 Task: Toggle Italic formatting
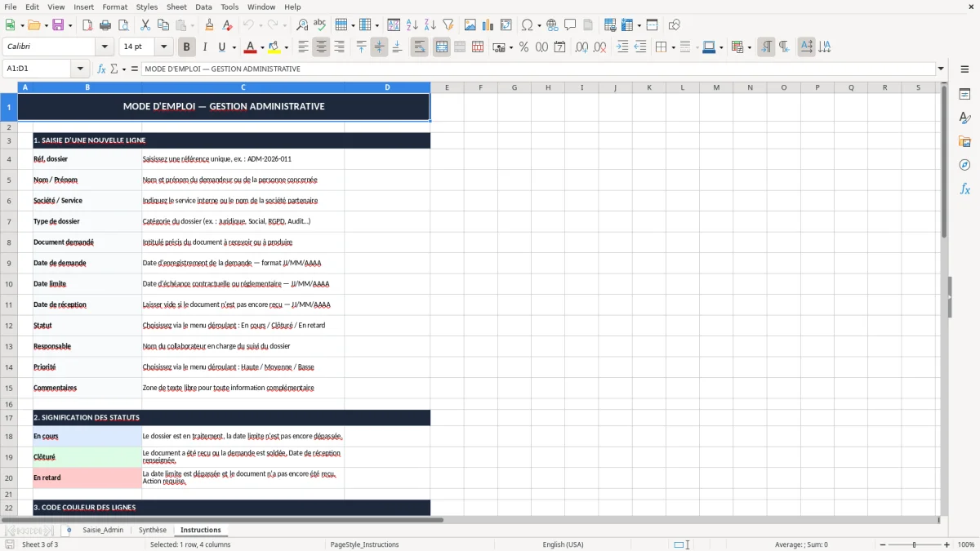[x=205, y=47]
